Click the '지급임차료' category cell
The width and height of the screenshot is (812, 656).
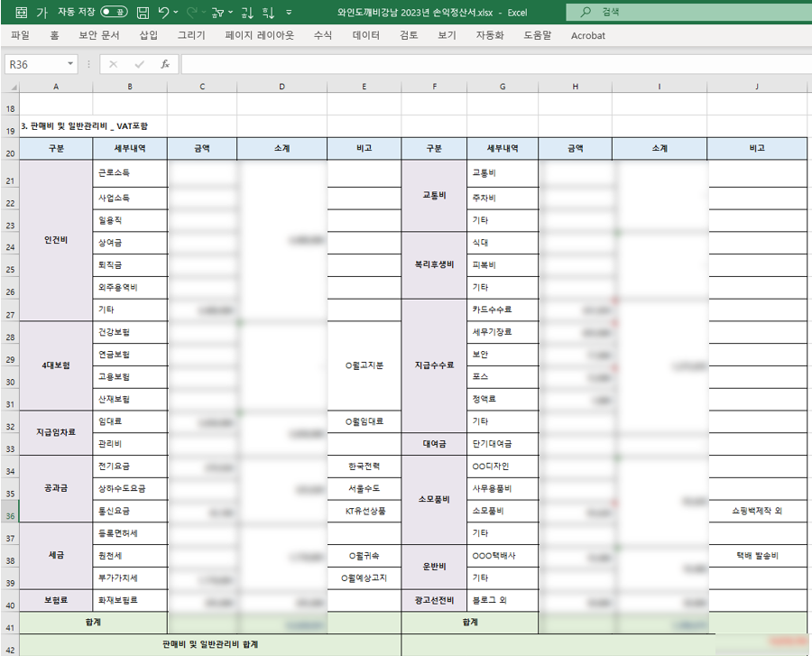56,432
